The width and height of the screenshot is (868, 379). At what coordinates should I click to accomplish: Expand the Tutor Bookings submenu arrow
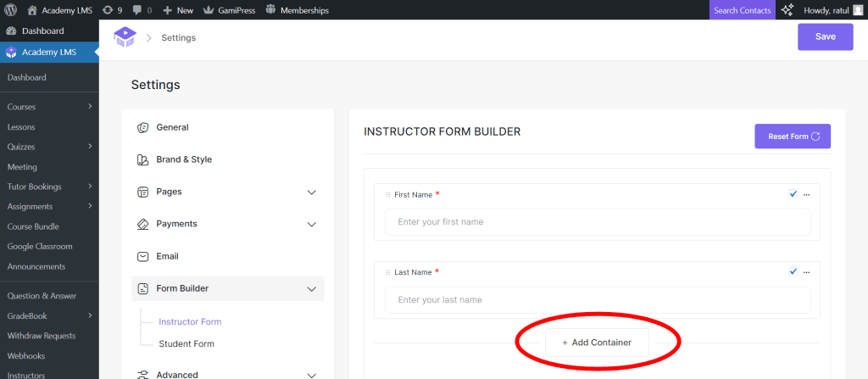coord(90,187)
